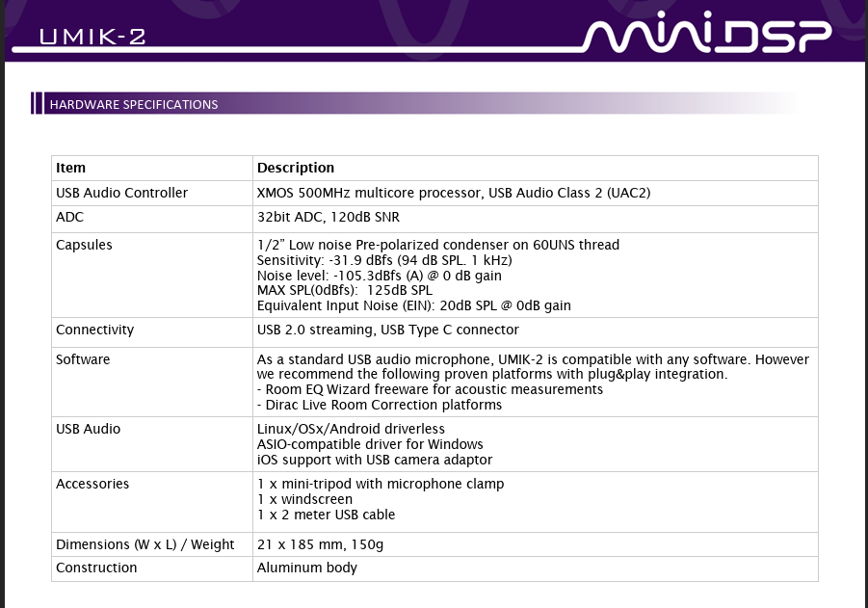Click the Connectivity row label
This screenshot has height=608, width=868.
(x=94, y=330)
